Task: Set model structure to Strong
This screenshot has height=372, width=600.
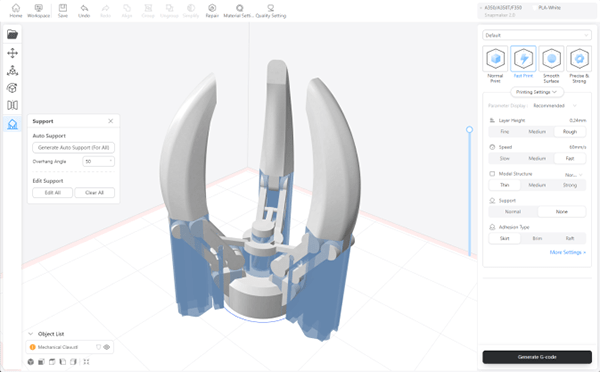Action: click(569, 185)
